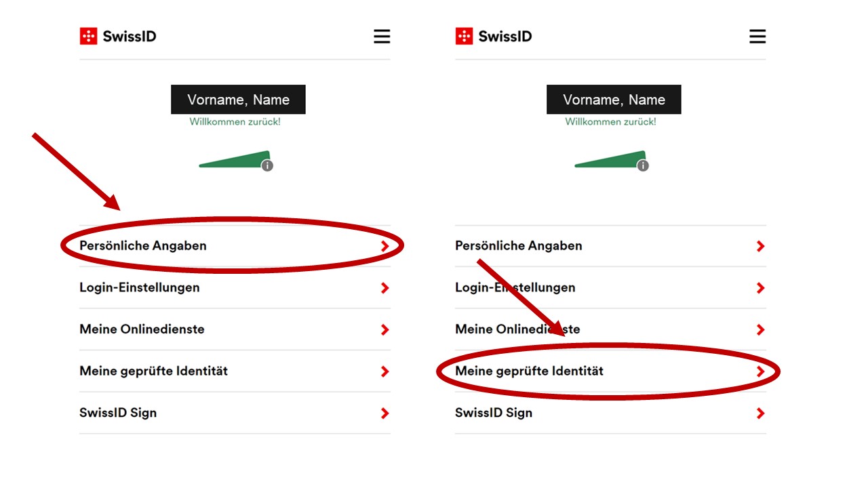The width and height of the screenshot is (868, 488).
Task: Expand Meine Onlinedienste chevron in right panel
Action: [760, 330]
